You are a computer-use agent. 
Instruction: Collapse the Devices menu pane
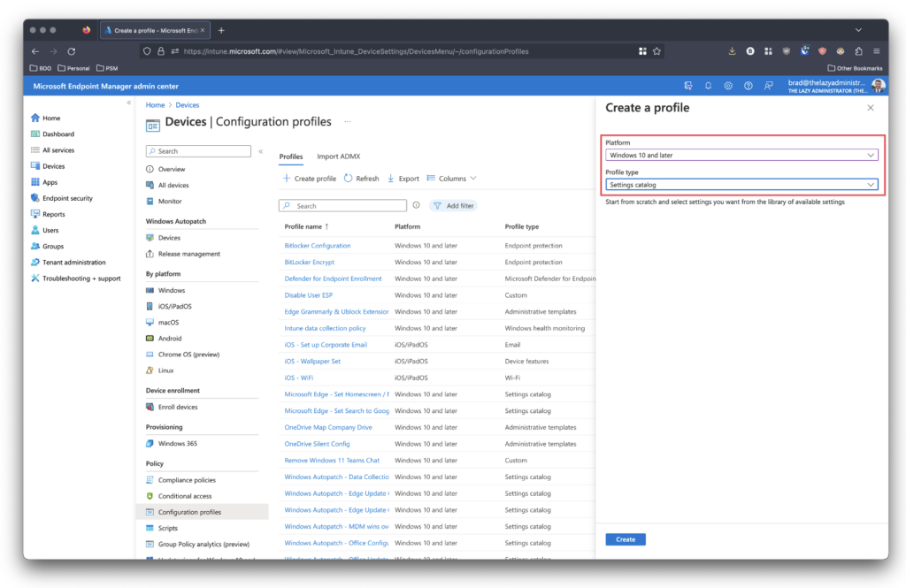coord(261,151)
